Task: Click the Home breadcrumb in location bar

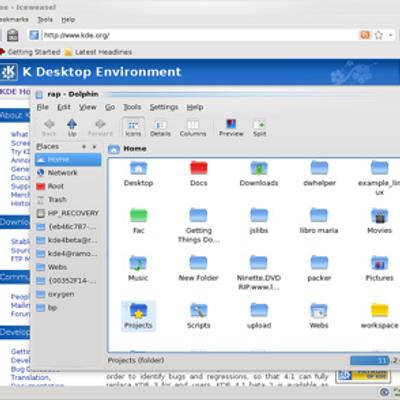Action: tap(135, 149)
